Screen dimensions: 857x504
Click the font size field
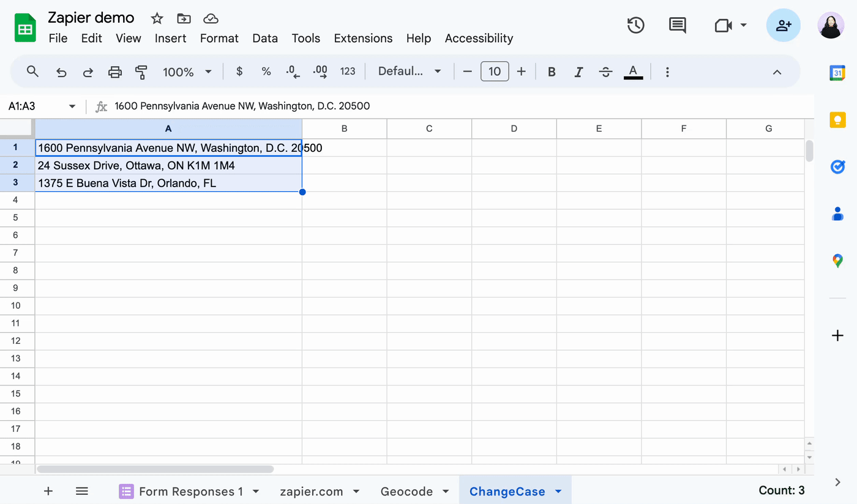pyautogui.click(x=495, y=72)
